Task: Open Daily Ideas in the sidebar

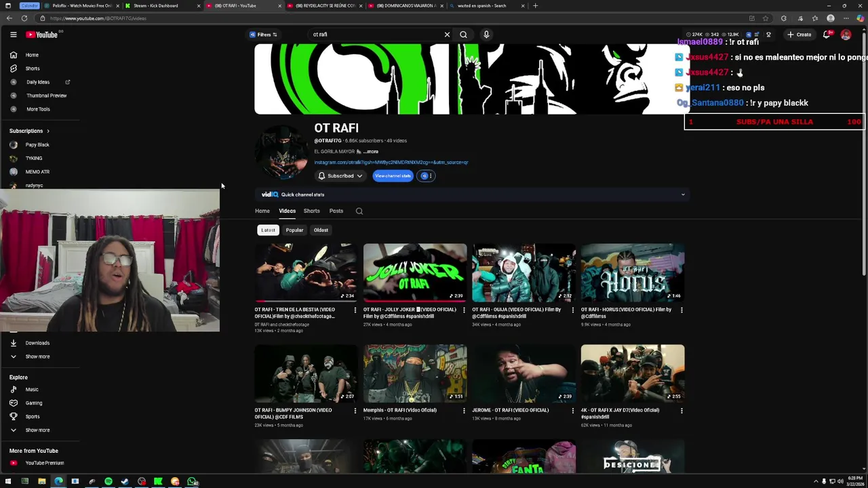Action: [38, 82]
